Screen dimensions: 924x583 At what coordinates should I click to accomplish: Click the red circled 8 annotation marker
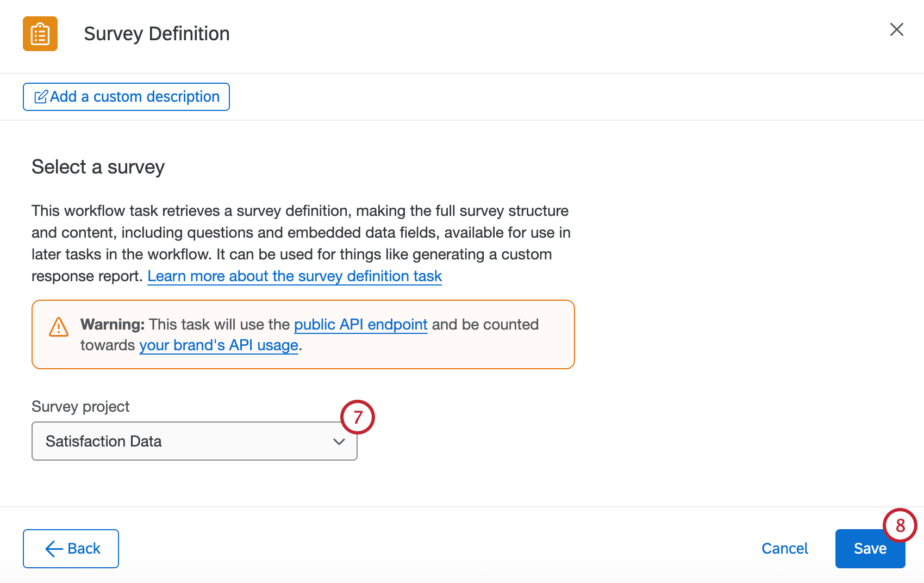point(900,525)
